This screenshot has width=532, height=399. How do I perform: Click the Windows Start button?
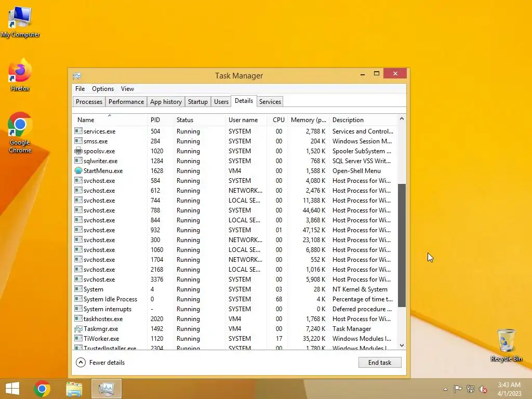[x=12, y=389]
